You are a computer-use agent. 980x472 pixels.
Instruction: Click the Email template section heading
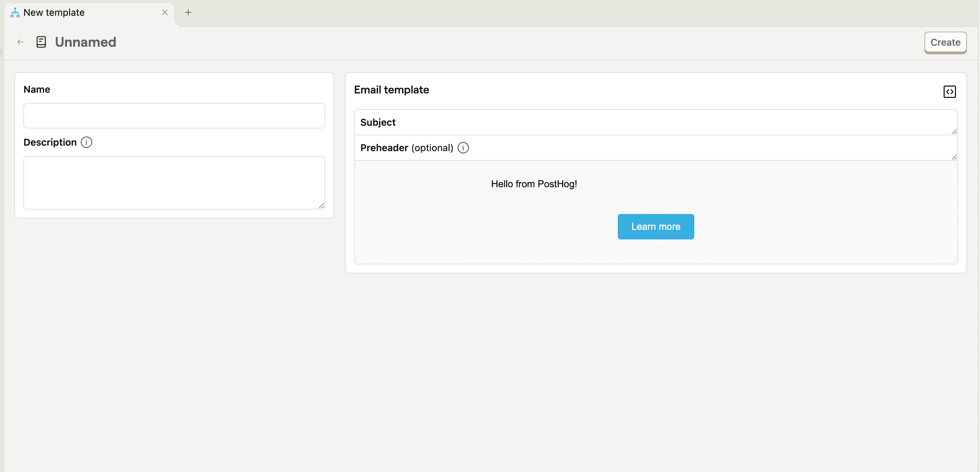[391, 90]
